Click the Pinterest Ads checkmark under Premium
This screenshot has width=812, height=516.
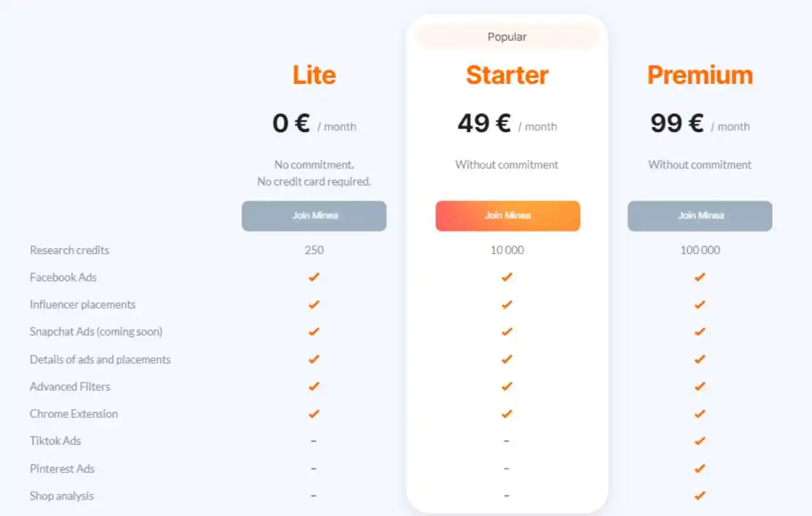(x=699, y=468)
